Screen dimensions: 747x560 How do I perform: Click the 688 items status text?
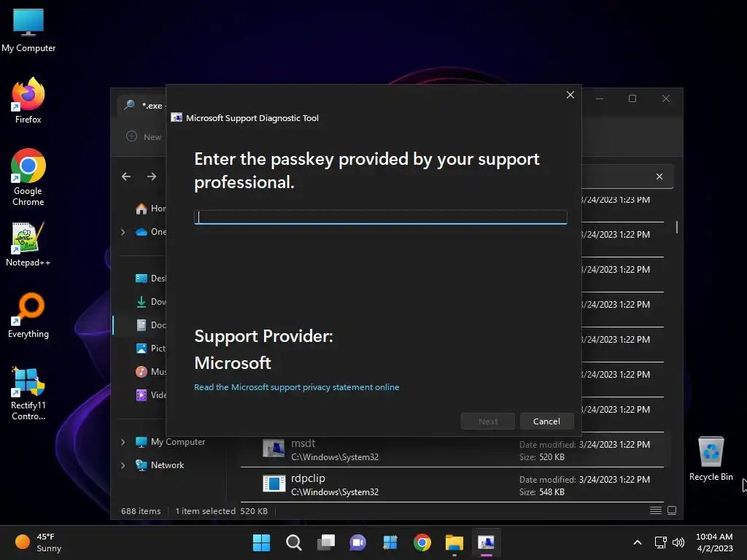pyautogui.click(x=141, y=511)
